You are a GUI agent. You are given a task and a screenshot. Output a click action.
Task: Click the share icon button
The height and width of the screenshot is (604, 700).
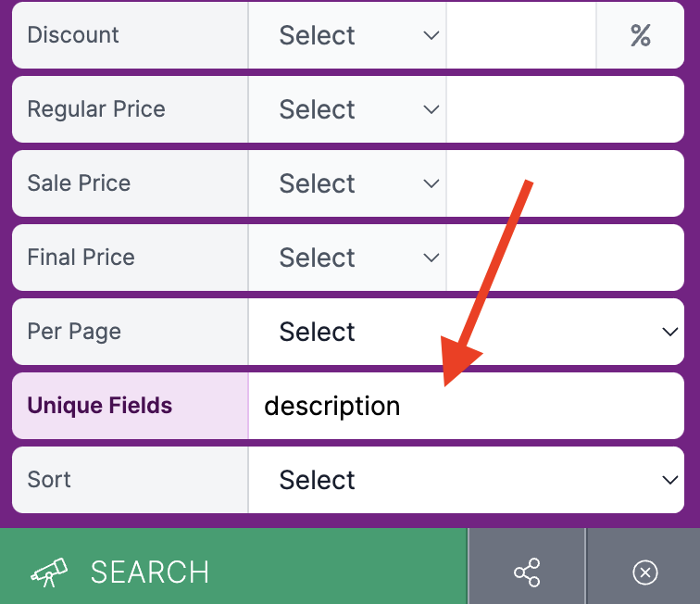click(527, 573)
